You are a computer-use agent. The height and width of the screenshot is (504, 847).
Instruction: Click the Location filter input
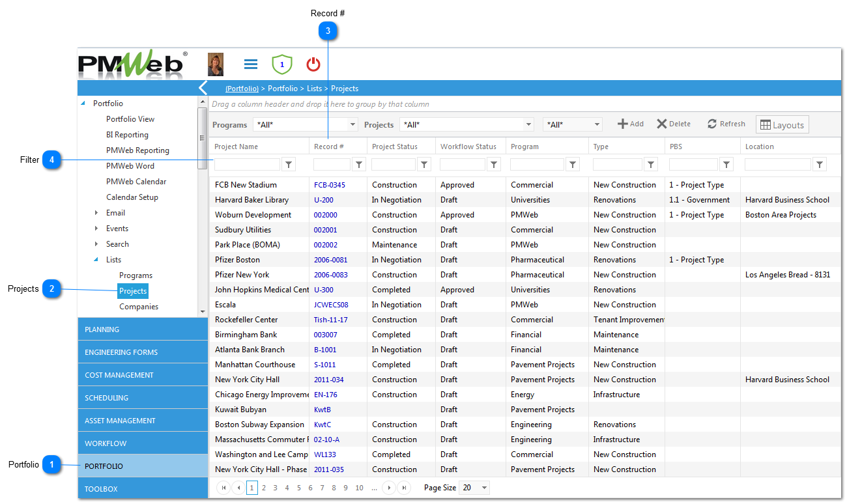778,165
